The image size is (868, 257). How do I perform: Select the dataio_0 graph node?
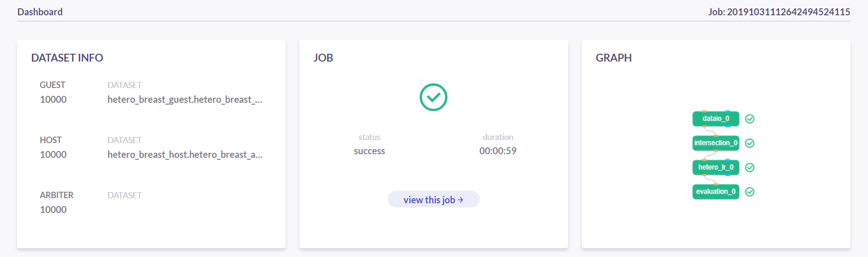[715, 119]
